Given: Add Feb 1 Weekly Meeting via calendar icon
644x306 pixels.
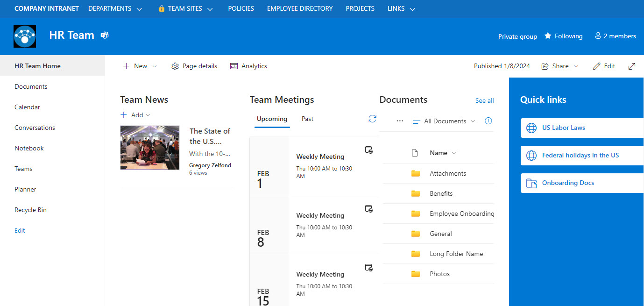Looking at the screenshot, I should 368,150.
